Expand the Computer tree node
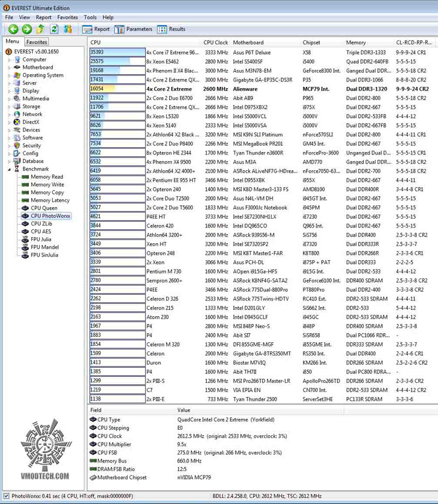Image resolution: width=438 pixels, height=504 pixels. click(x=9, y=60)
